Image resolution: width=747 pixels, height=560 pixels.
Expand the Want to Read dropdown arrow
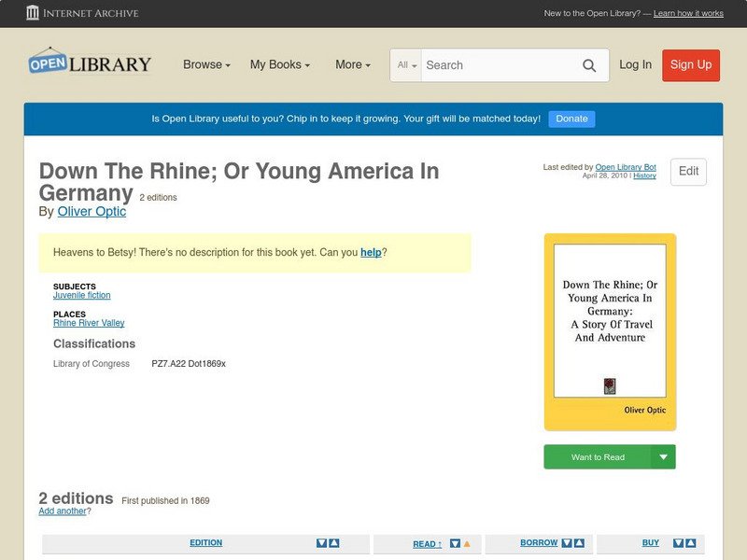664,456
